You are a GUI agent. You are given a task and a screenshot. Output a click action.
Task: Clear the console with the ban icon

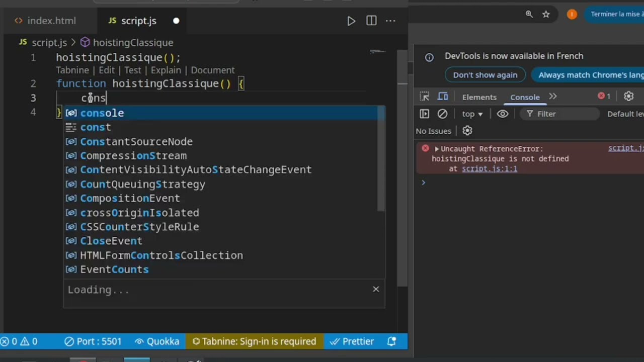(442, 114)
